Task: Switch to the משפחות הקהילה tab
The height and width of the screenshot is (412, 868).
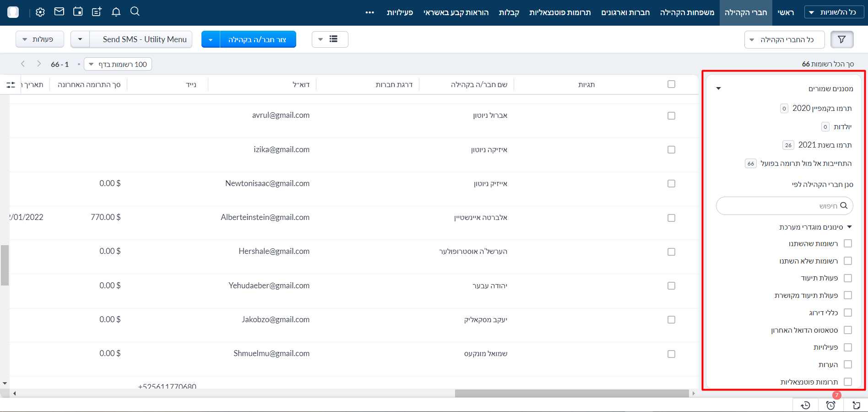Action: (x=687, y=12)
